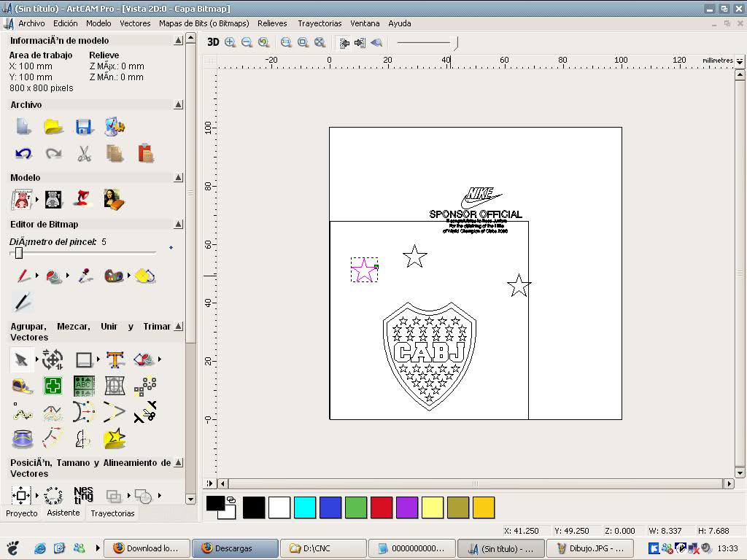Click the scissors trim vectors icon
Image resolution: width=747 pixels, height=560 pixels.
(x=145, y=412)
